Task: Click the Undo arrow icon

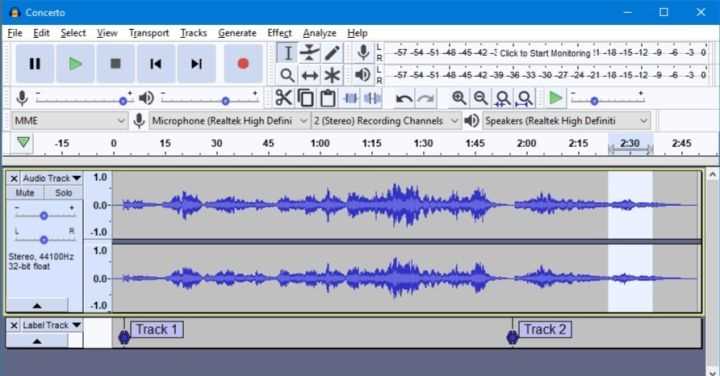Action: point(404,98)
